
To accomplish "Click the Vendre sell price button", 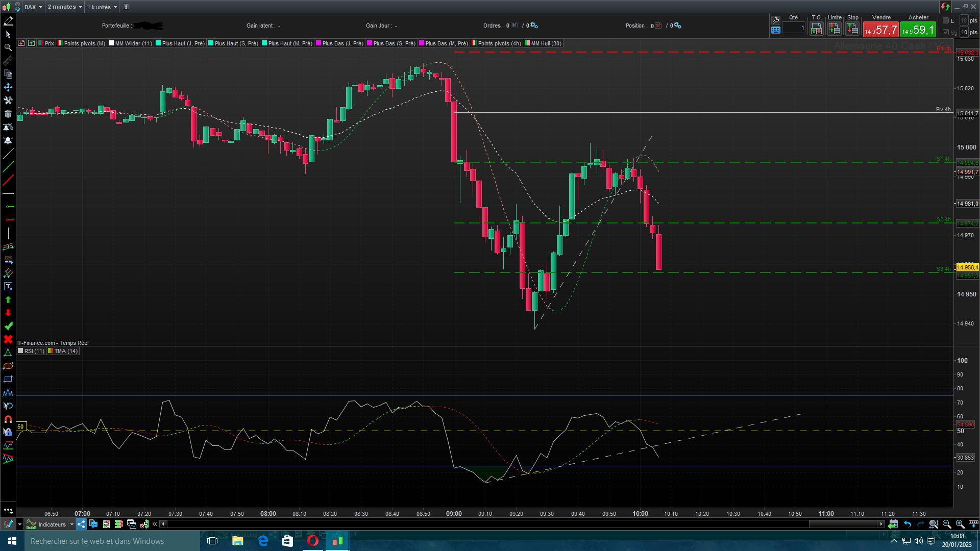I will point(880,30).
